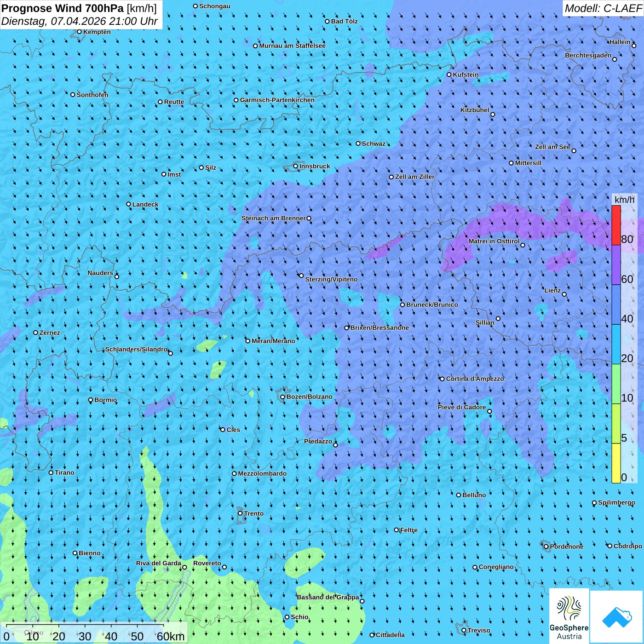Click the 'Kitzbühel' label

tap(475, 110)
